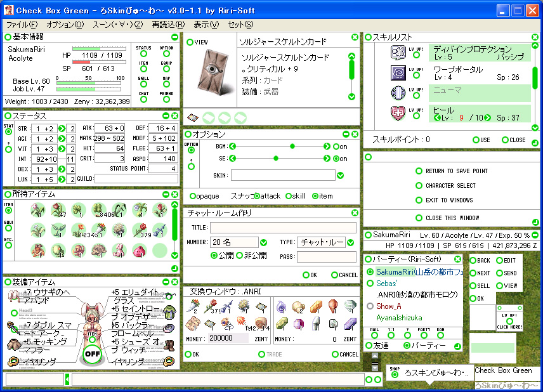
Task: Raise Heal level with right arrow
Action: coord(488,118)
